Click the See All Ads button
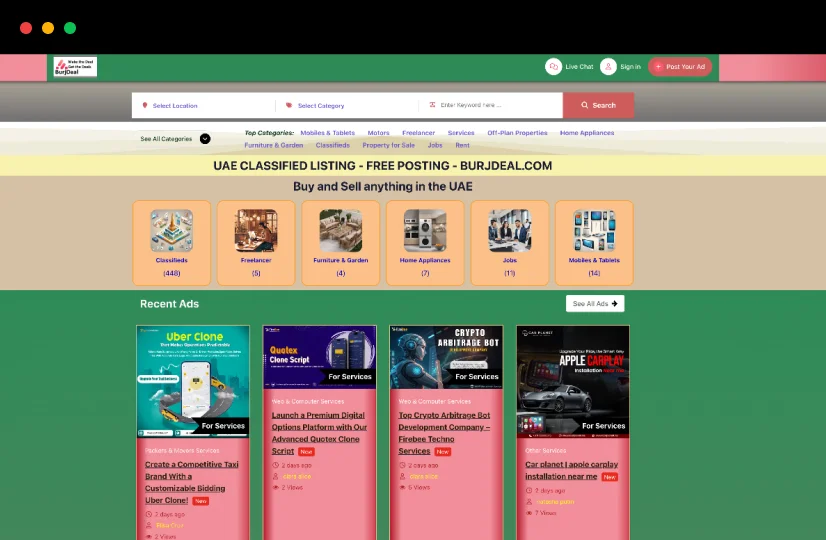This screenshot has height=540, width=826. tap(595, 303)
